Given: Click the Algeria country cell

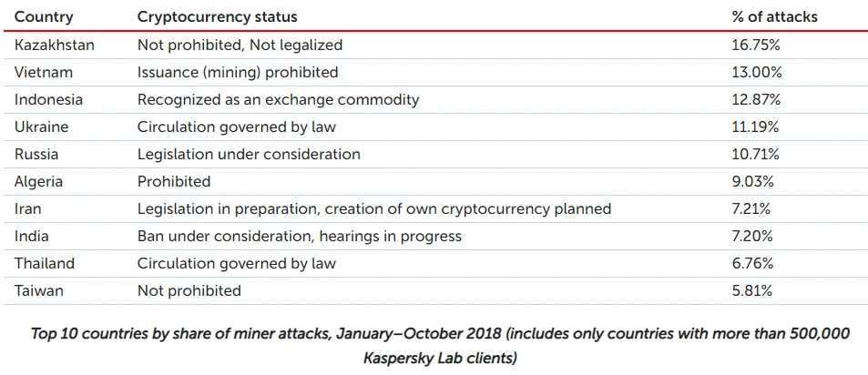Looking at the screenshot, I should [39, 181].
